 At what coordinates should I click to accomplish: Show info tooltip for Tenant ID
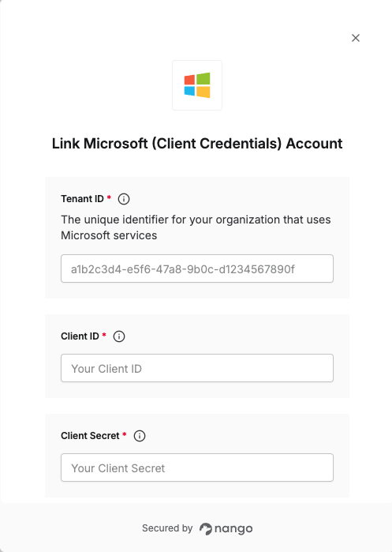tap(124, 199)
